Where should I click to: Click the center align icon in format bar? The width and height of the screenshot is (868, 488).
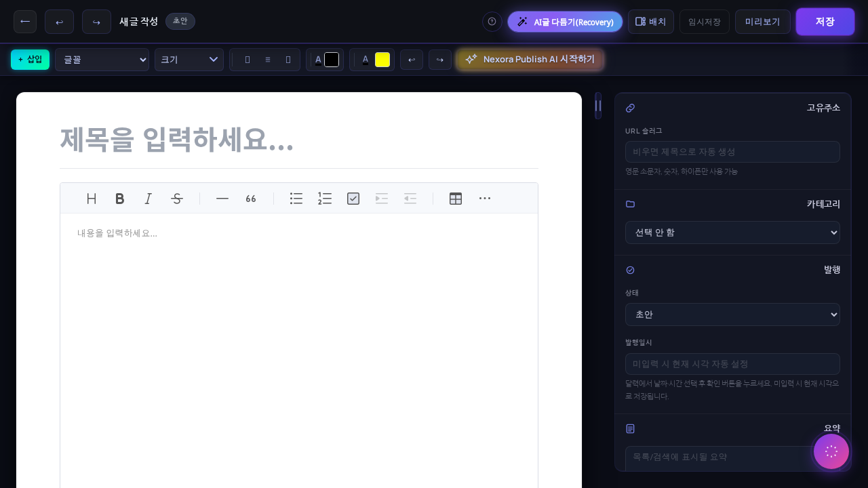click(x=268, y=60)
